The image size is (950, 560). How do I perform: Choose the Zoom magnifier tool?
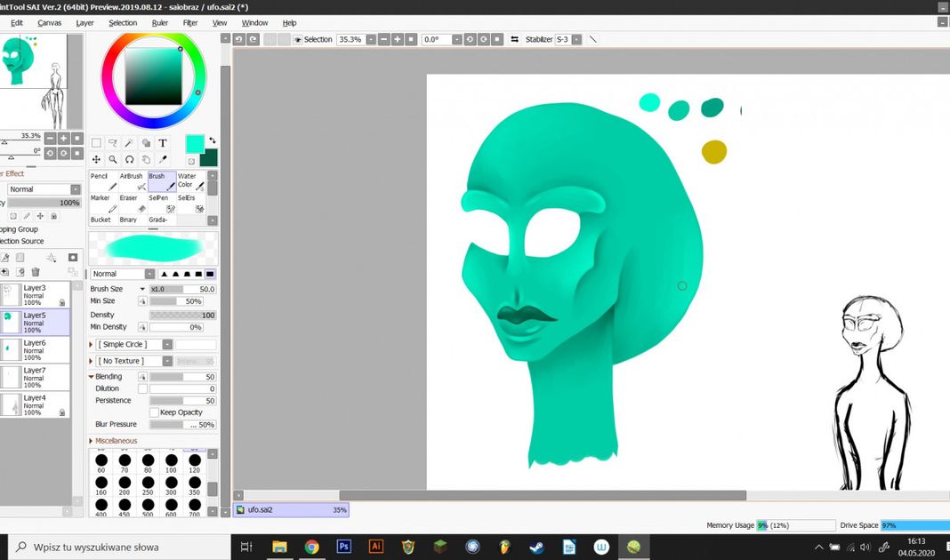click(x=113, y=160)
